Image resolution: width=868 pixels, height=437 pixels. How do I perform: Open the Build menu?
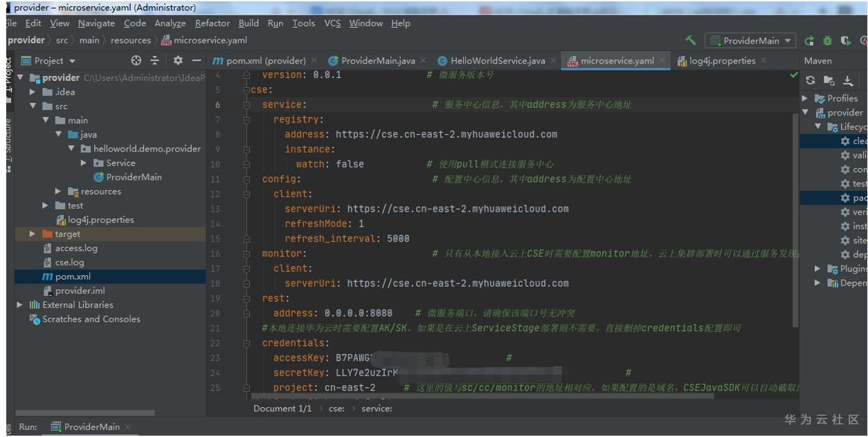(x=250, y=24)
